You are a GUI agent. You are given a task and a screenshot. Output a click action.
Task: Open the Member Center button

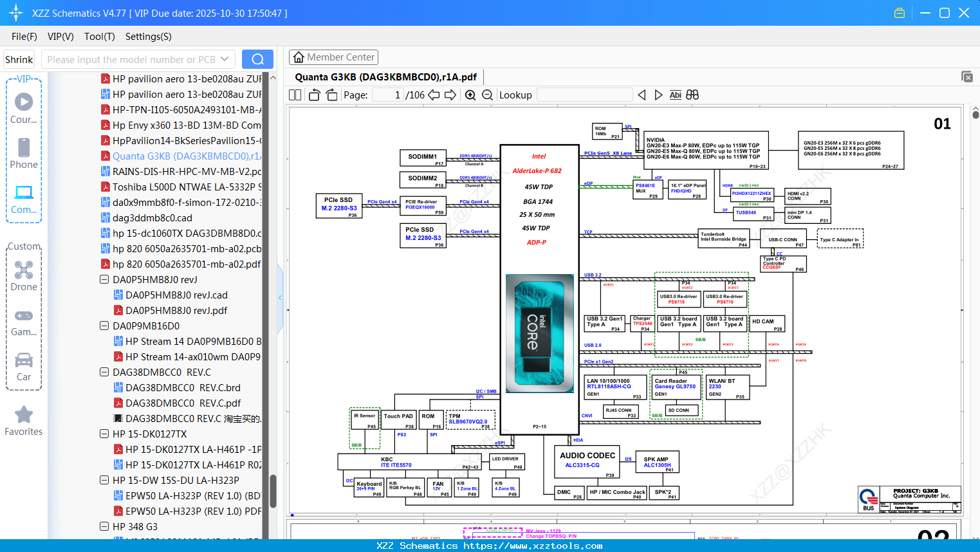point(333,57)
